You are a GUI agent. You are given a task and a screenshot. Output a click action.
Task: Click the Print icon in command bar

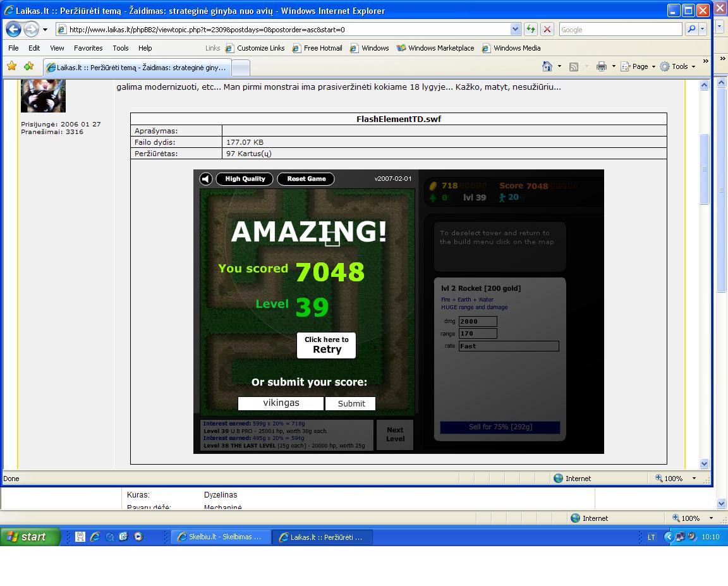pos(601,66)
